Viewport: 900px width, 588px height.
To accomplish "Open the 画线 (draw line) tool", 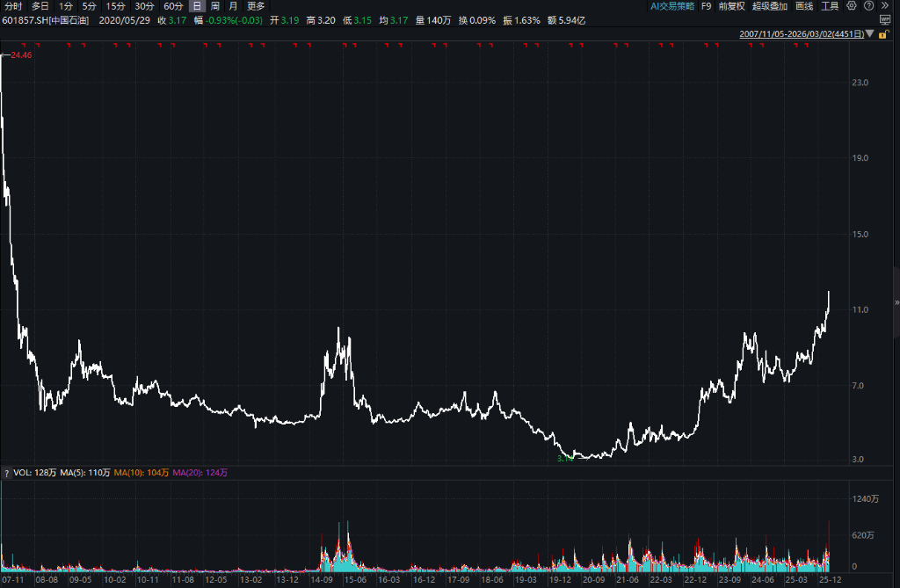I will (x=804, y=6).
